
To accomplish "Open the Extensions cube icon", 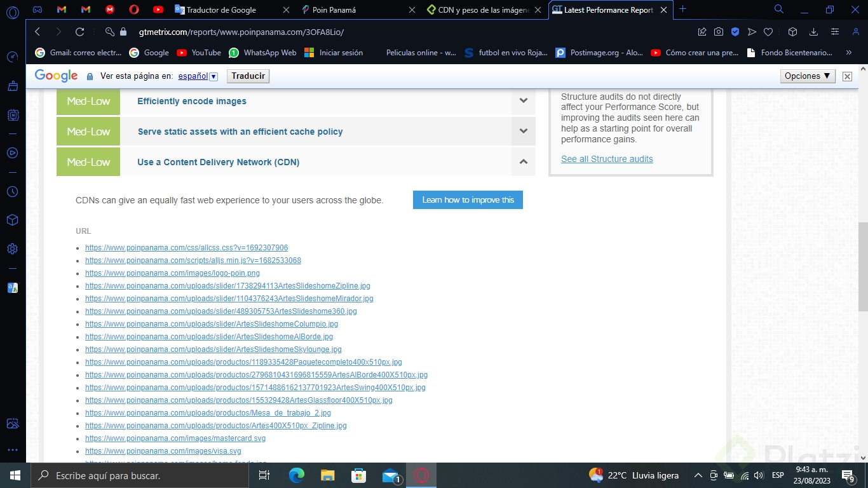I will click(x=792, y=30).
